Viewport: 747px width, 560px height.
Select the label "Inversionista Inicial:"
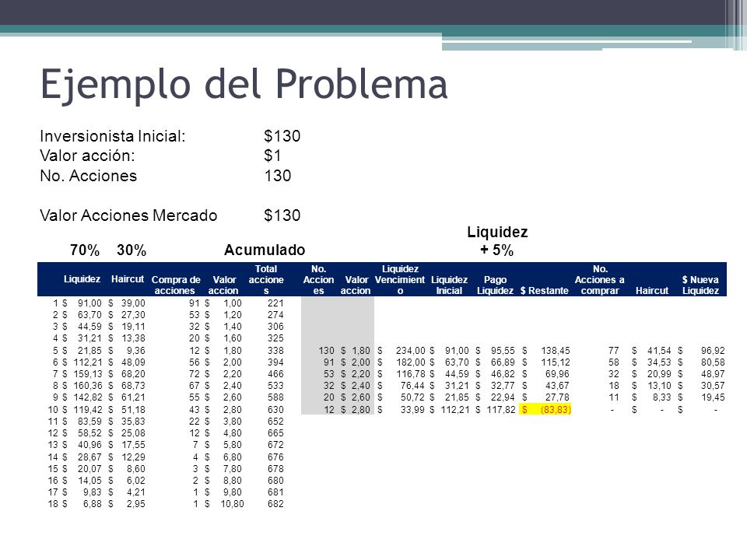pos(112,136)
